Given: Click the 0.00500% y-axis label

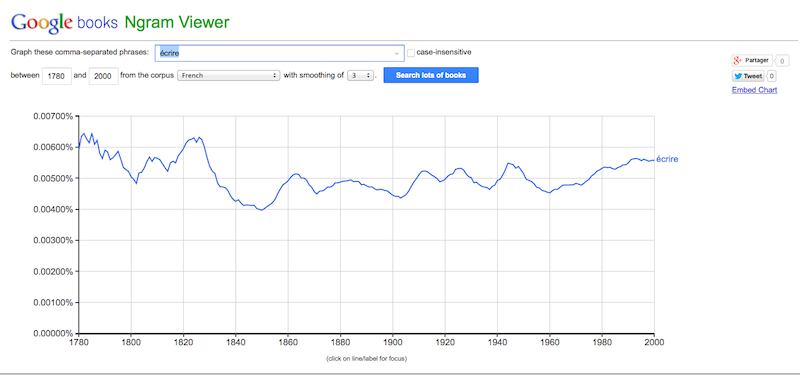Looking at the screenshot, I should [x=54, y=179].
